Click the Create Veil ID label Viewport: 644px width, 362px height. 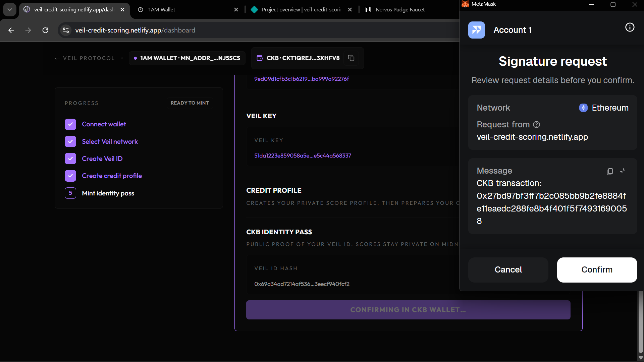point(102,159)
